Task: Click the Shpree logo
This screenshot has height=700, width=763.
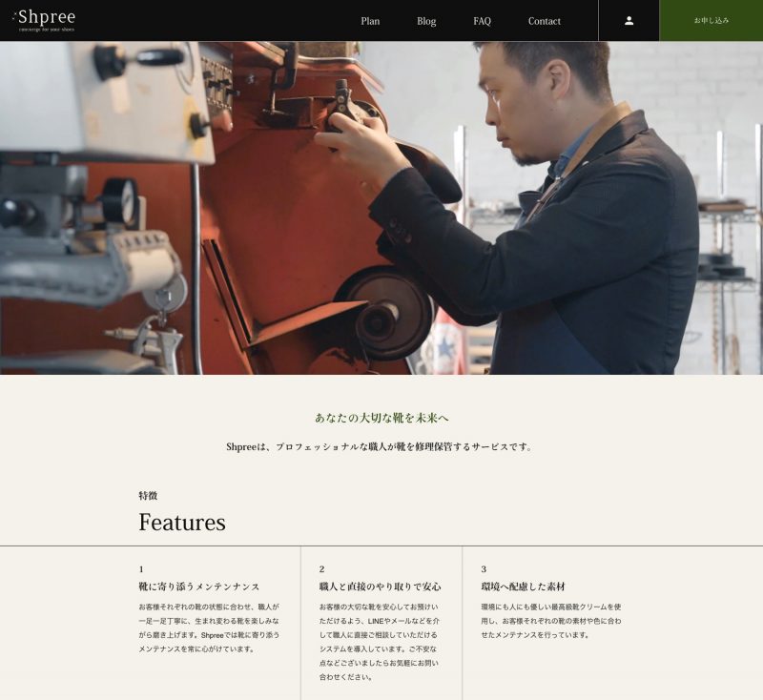Action: pos(43,20)
